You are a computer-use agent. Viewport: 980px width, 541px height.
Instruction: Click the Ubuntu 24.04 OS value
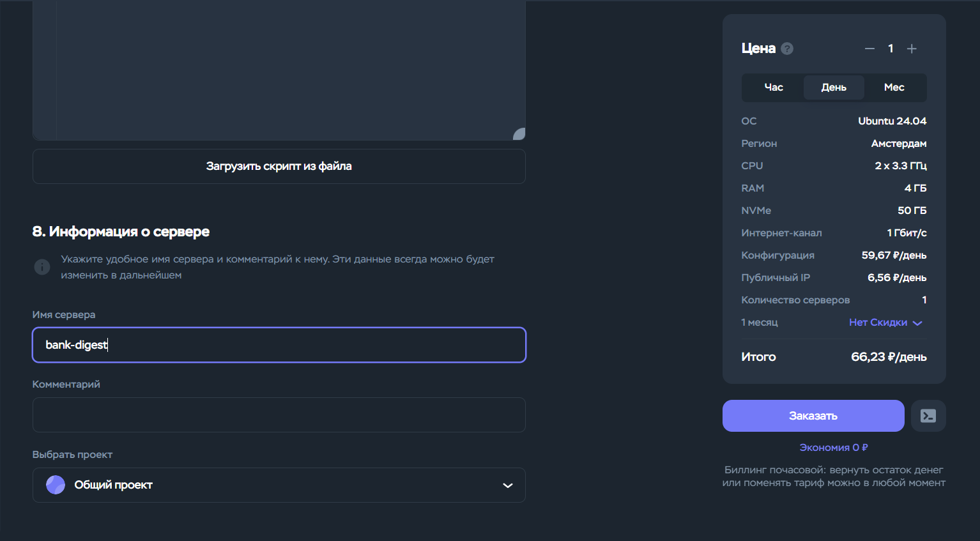tap(892, 121)
